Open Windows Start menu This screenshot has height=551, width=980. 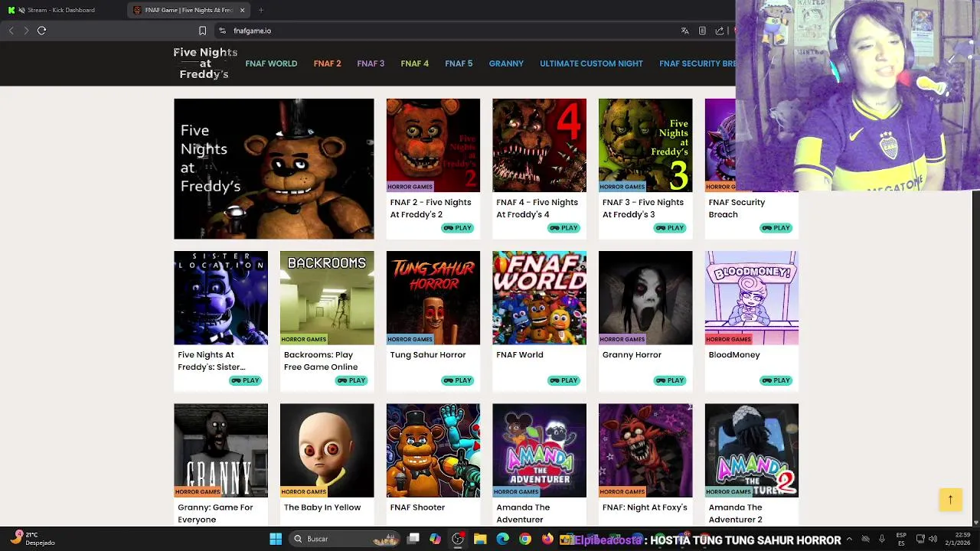point(276,539)
